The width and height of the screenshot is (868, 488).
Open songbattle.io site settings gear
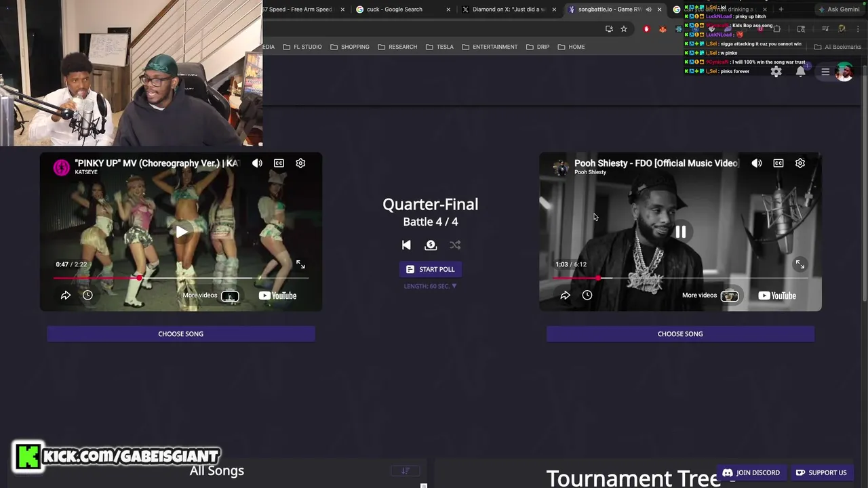[776, 71]
